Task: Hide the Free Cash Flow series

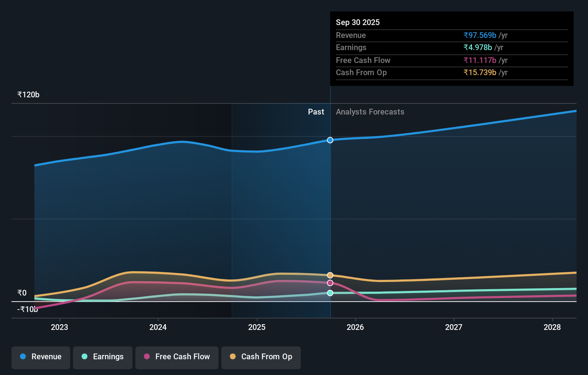Action: (x=177, y=357)
